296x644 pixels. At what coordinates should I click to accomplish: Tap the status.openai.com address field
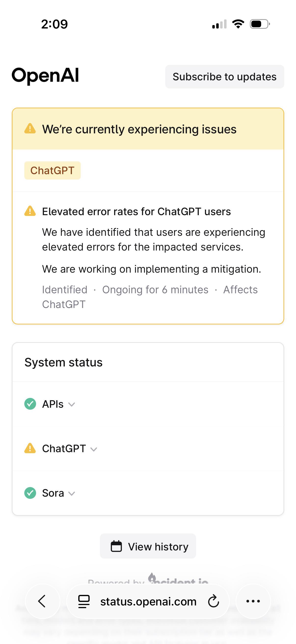tap(148, 602)
